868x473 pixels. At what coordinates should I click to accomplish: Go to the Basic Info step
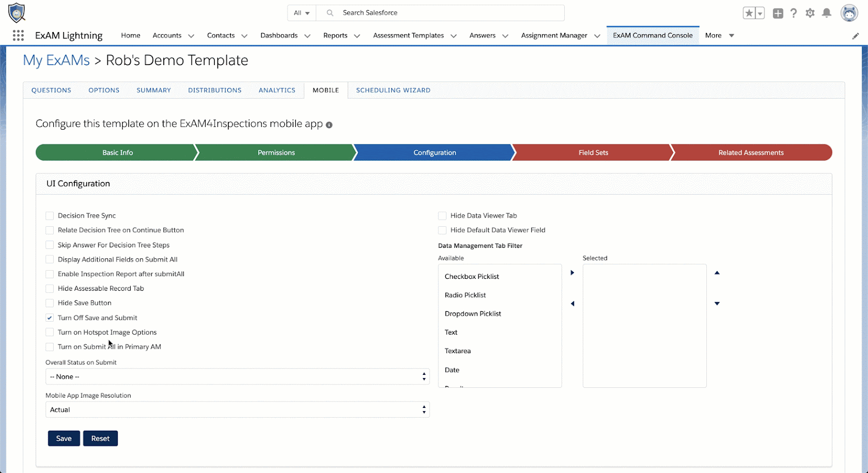click(x=116, y=153)
